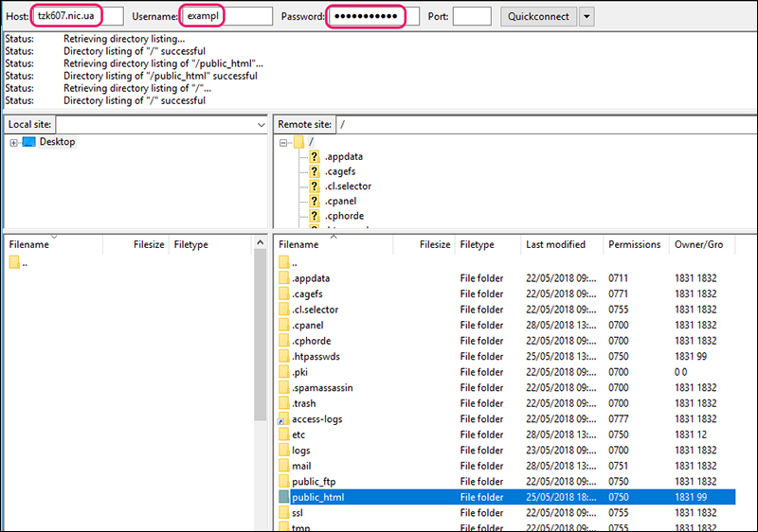This screenshot has height=532, width=758.
Task: Click the Desktop icon in local tree
Action: (28, 142)
